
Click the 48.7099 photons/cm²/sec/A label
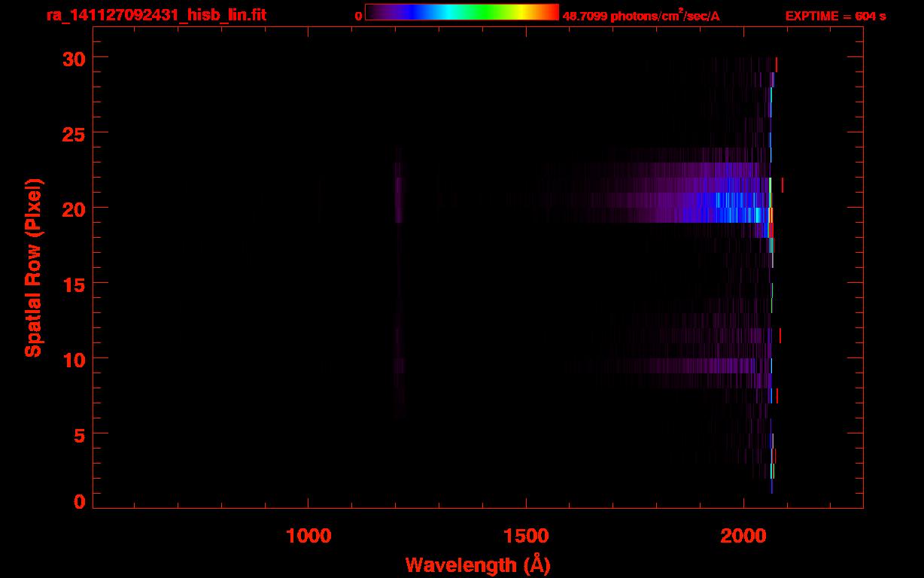(641, 15)
